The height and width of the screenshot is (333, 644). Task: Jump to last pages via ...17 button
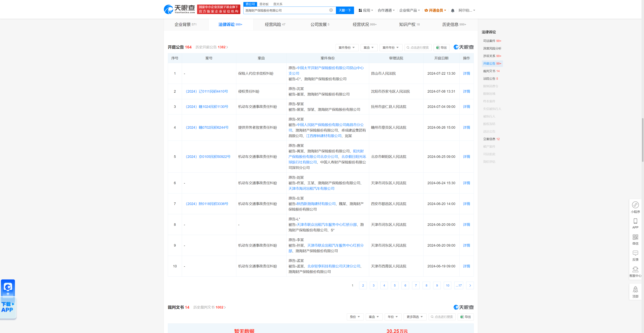[x=459, y=286]
